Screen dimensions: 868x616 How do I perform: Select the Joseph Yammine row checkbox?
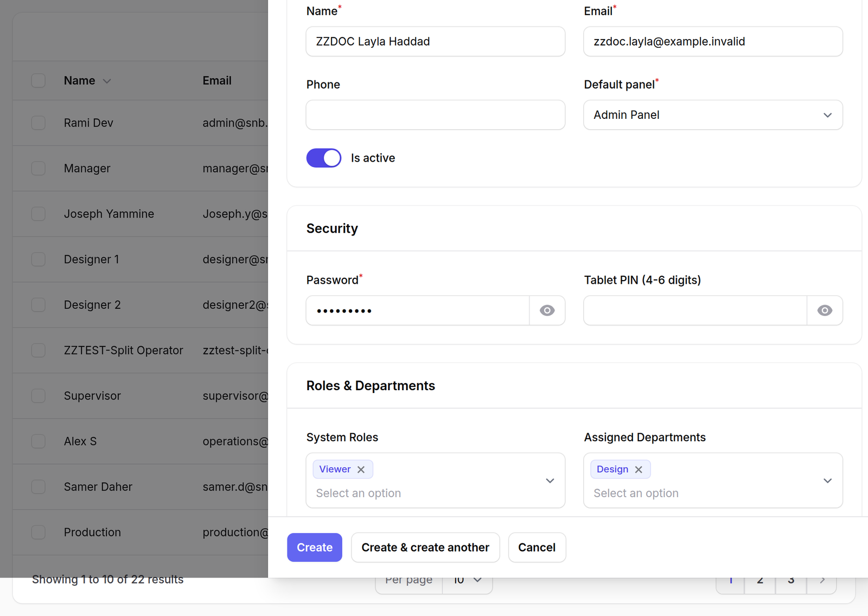pos(38,214)
